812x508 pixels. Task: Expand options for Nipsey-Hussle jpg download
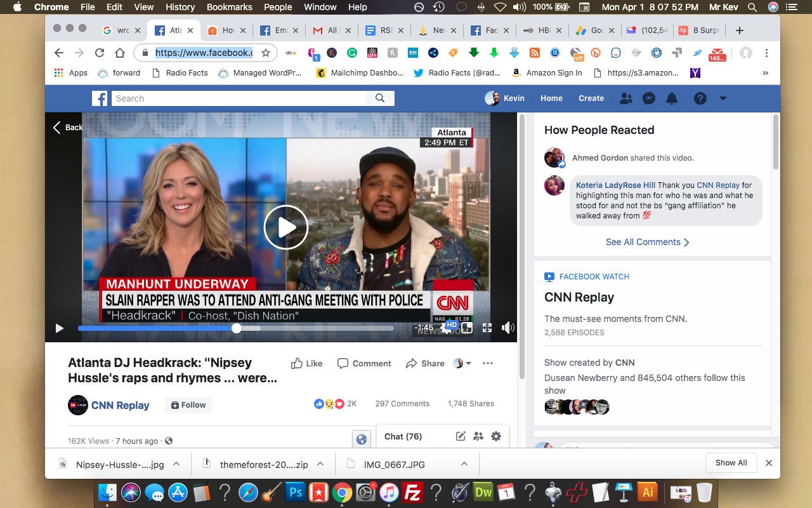[x=176, y=464]
